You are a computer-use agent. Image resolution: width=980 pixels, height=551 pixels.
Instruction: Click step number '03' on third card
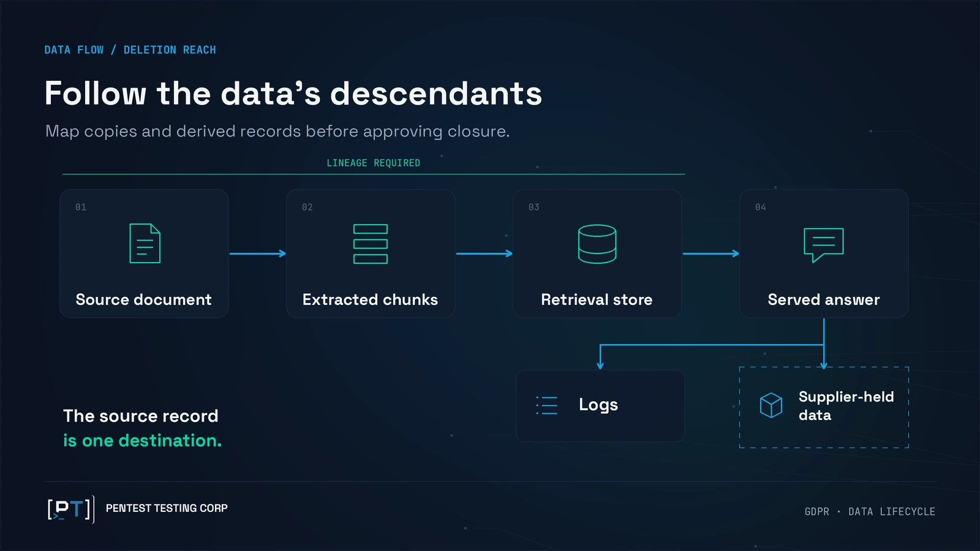point(534,208)
